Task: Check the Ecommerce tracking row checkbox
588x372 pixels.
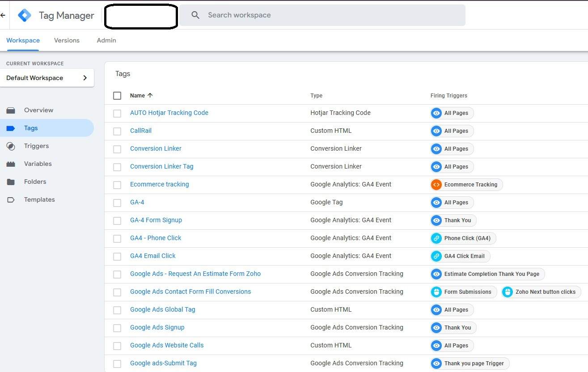Action: (117, 185)
